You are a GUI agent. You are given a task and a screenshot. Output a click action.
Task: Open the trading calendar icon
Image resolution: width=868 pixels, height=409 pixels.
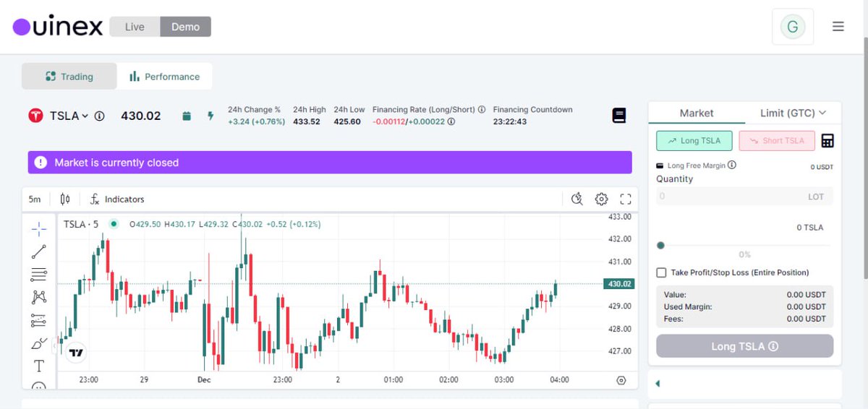tap(187, 116)
